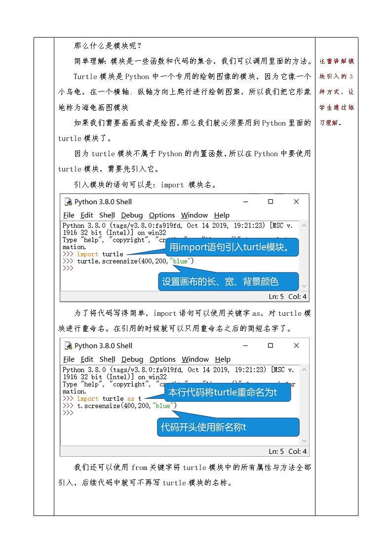Screen dimensions: 392x555
Task: Open Shell menu in second Python Shell
Action: coord(108,359)
